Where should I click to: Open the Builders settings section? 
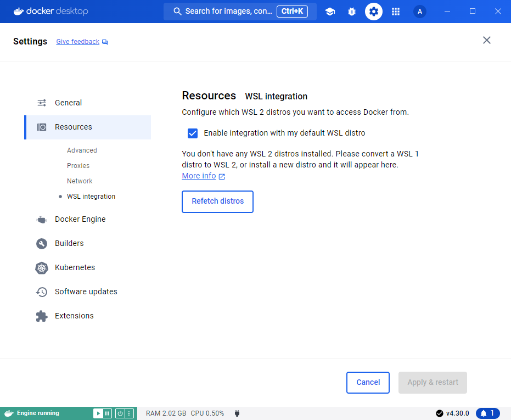click(x=88, y=244)
